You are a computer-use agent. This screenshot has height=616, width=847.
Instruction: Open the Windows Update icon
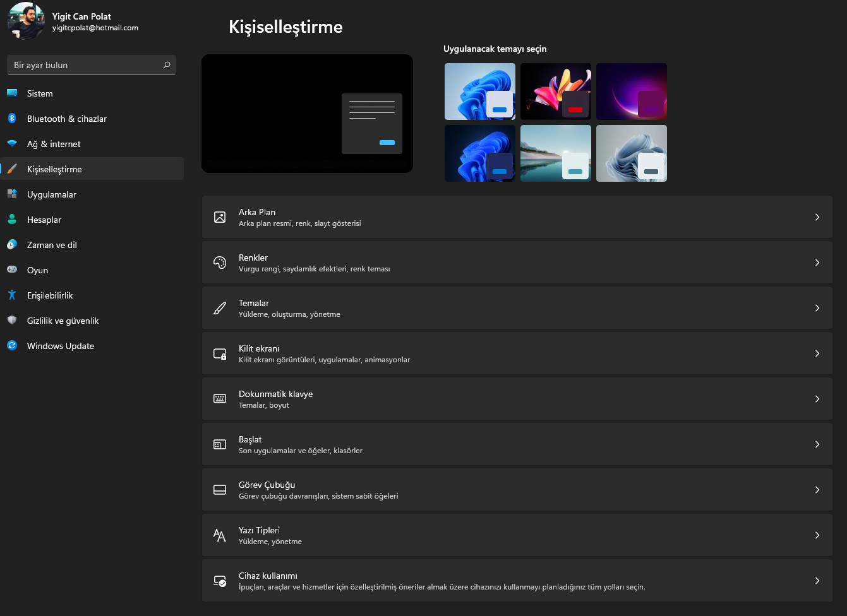pyautogui.click(x=12, y=345)
